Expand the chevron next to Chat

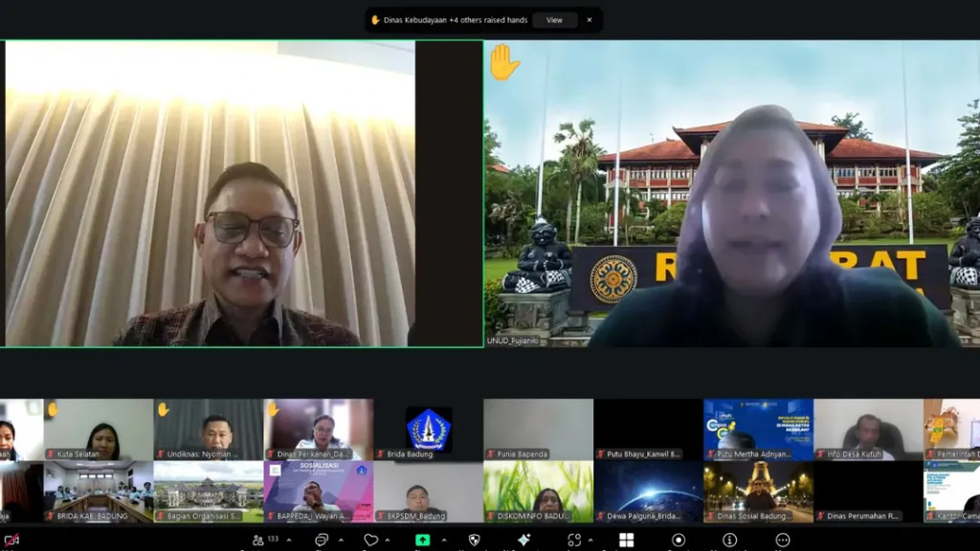341,540
